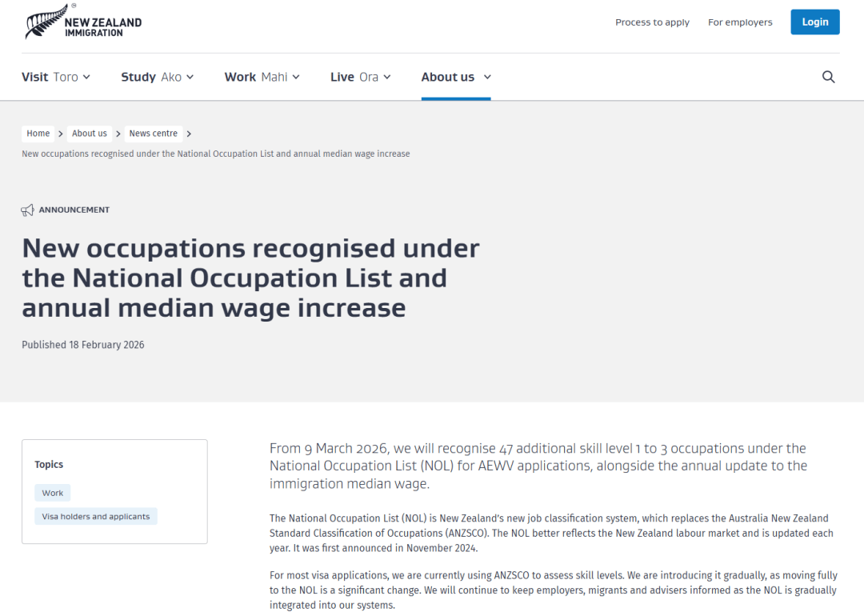Open the Work Mahi dropdown menu
The width and height of the screenshot is (864, 616).
pos(262,77)
